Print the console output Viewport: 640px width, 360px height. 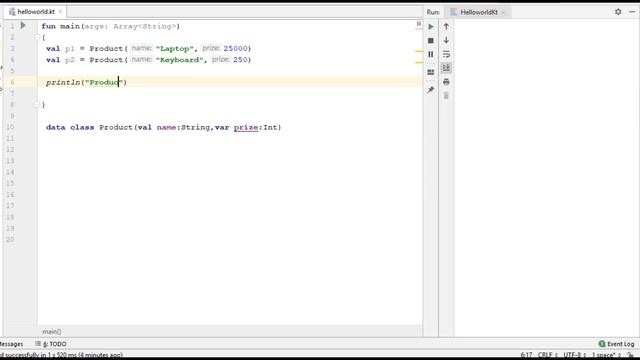pos(446,82)
